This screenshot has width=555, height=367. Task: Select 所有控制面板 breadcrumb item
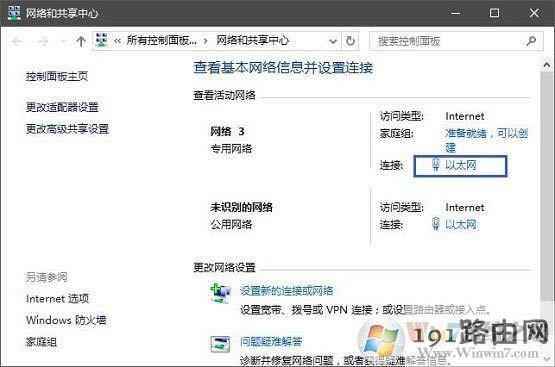tap(161, 40)
